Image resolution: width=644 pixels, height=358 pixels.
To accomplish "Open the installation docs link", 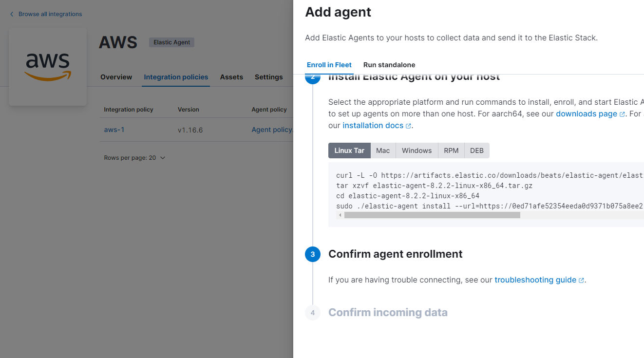I will coord(373,125).
